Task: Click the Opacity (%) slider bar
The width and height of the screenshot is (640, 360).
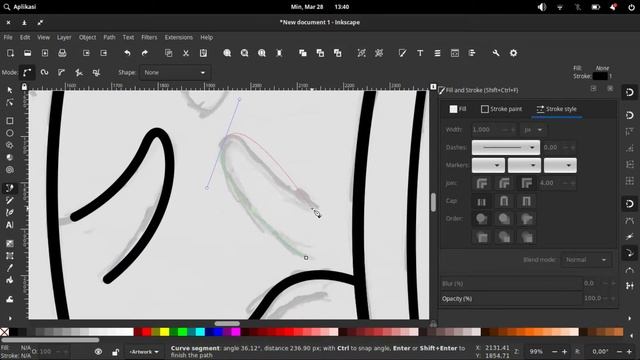Action: tap(511, 299)
